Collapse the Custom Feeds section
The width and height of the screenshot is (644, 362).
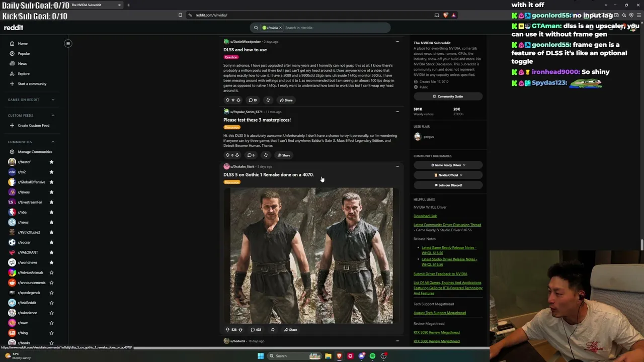pos(53,116)
